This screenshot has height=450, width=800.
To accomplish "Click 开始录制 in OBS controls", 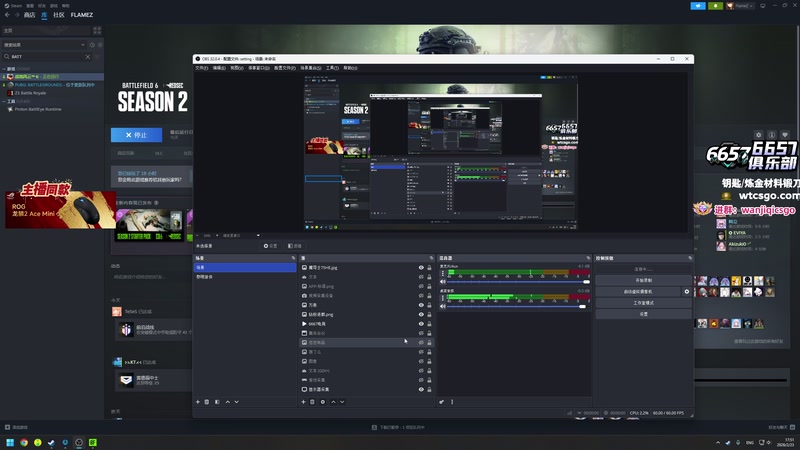I will click(x=643, y=281).
